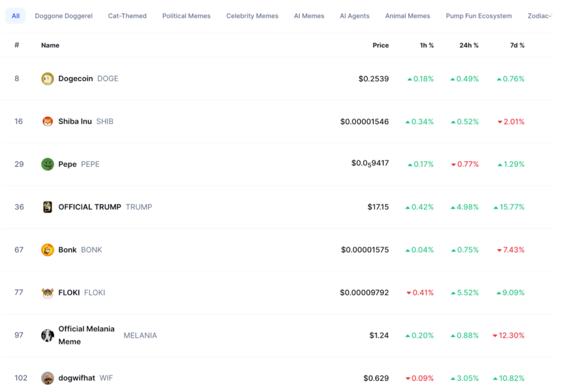Click the Bonk coin logo icon
This screenshot has width=572, height=392.
click(47, 250)
